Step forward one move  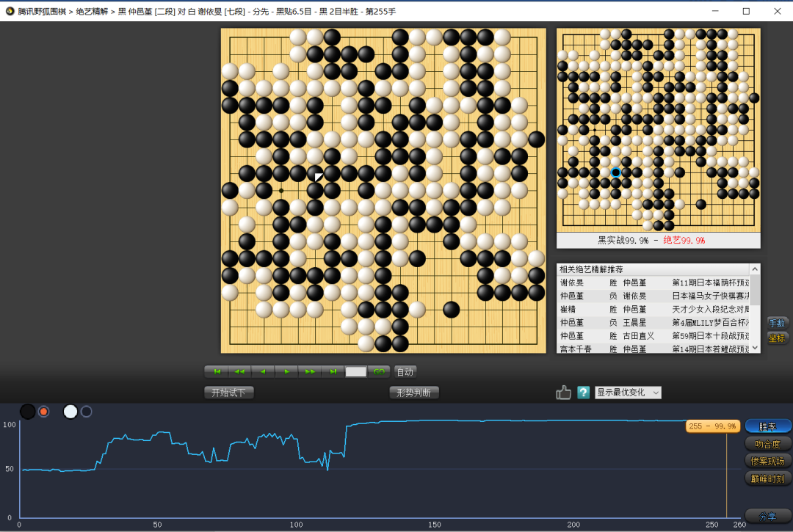coord(286,372)
